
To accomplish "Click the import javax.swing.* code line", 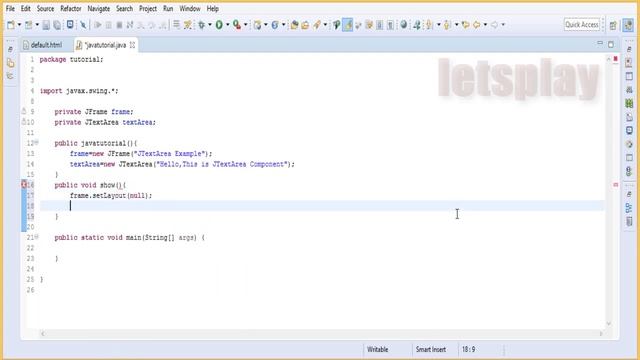I will (79, 91).
